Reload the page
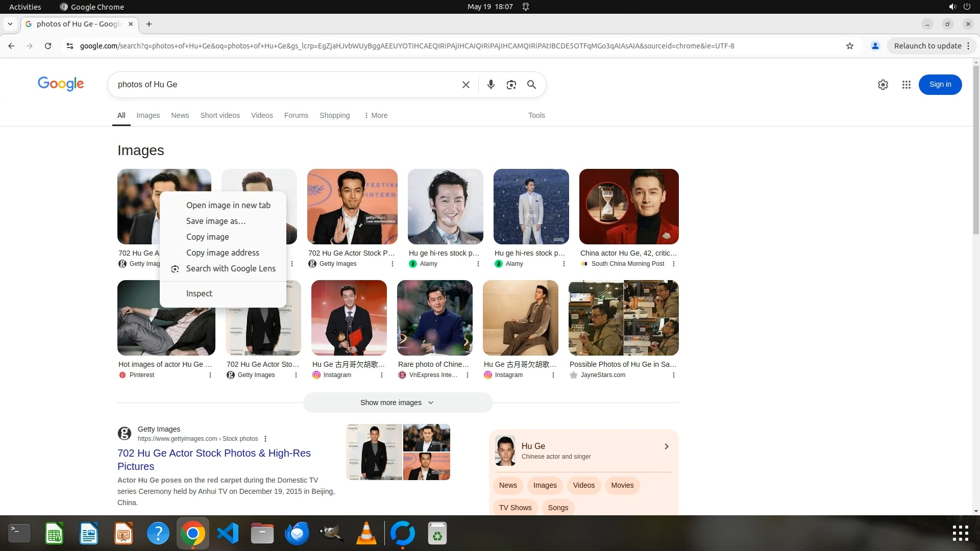Screen dimensions: 980x551 [48, 46]
